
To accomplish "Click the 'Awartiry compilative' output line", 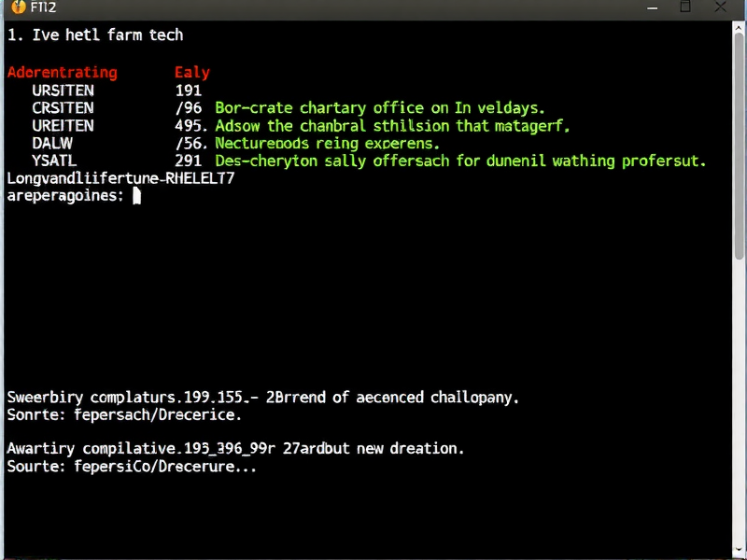I will (235, 448).
